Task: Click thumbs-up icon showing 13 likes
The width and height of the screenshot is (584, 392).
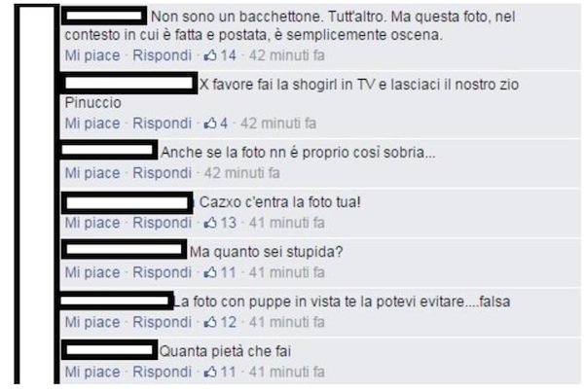Action: tap(210, 223)
